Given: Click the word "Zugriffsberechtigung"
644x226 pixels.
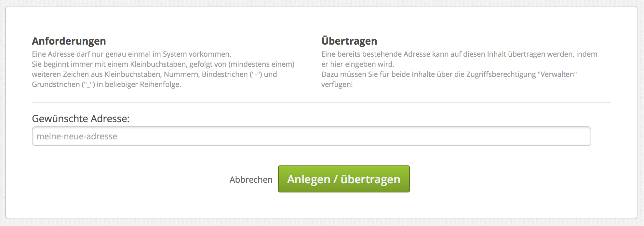Looking at the screenshot, I should point(501,74).
